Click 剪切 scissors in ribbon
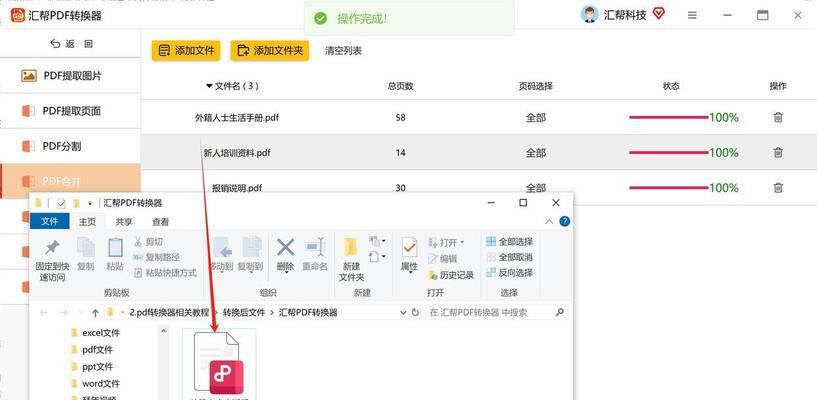817x400 pixels. click(148, 242)
